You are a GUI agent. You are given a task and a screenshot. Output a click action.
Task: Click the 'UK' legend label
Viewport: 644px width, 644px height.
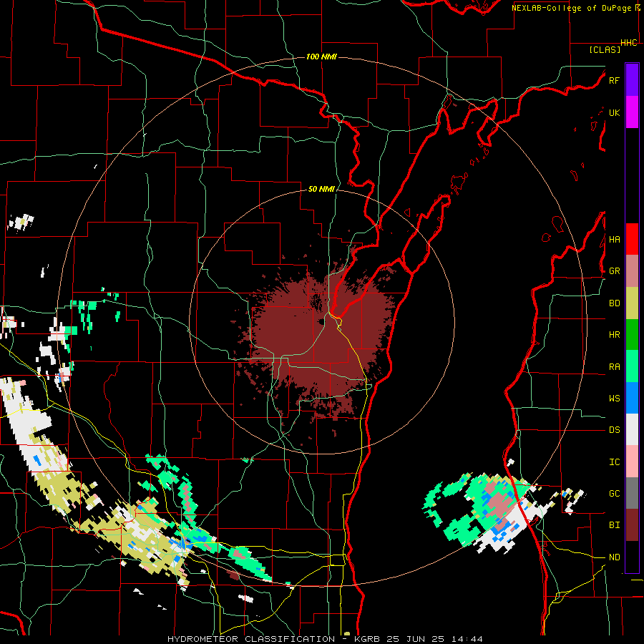614,112
